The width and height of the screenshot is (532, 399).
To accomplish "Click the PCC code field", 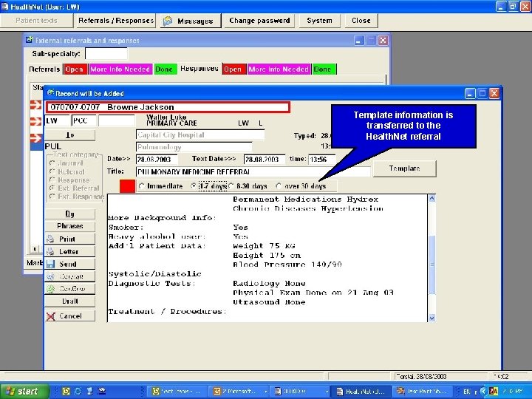I will tap(83, 120).
